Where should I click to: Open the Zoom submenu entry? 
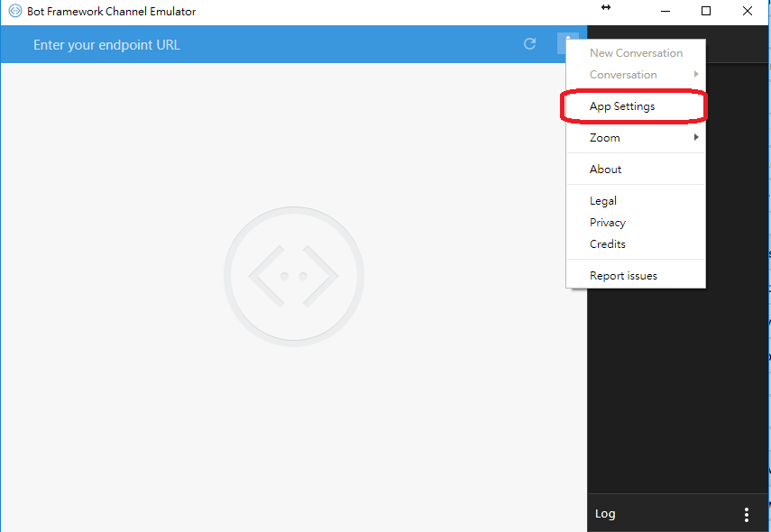click(636, 138)
